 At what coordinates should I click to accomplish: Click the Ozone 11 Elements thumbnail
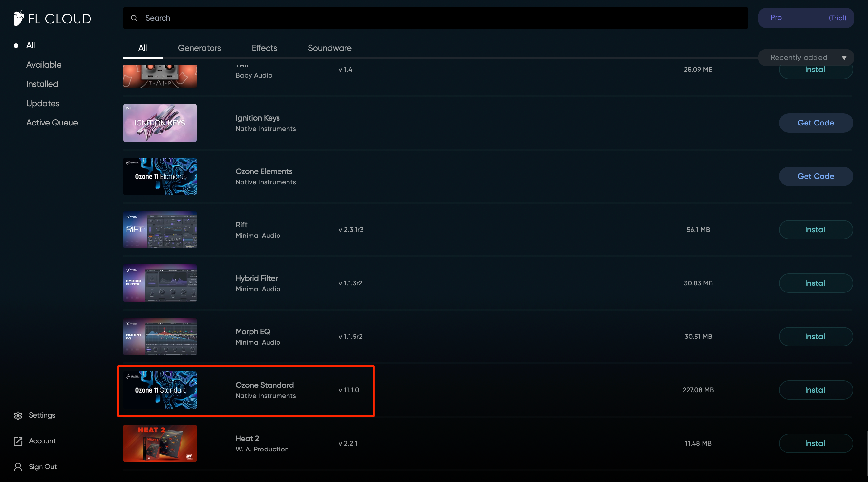160,177
